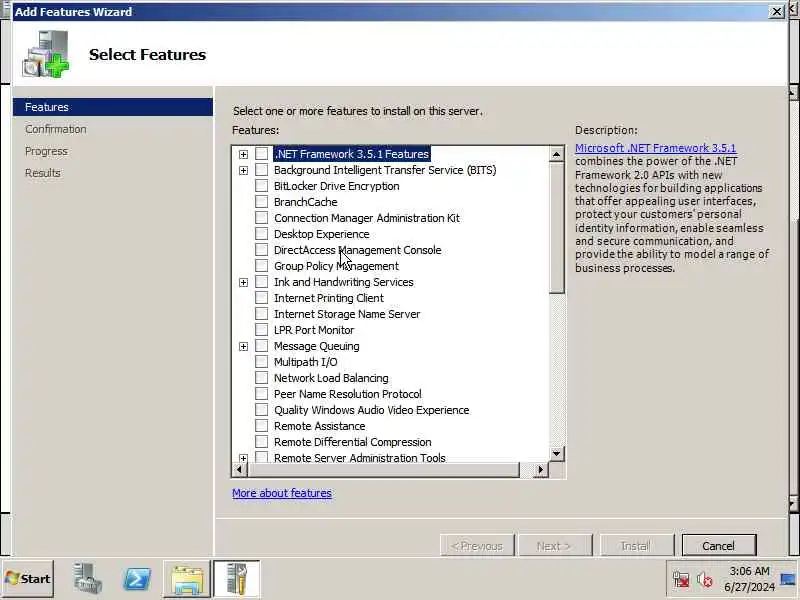Screen dimensions: 800x600
Task: Click the Show desktop icon near clock
Action: point(788,580)
